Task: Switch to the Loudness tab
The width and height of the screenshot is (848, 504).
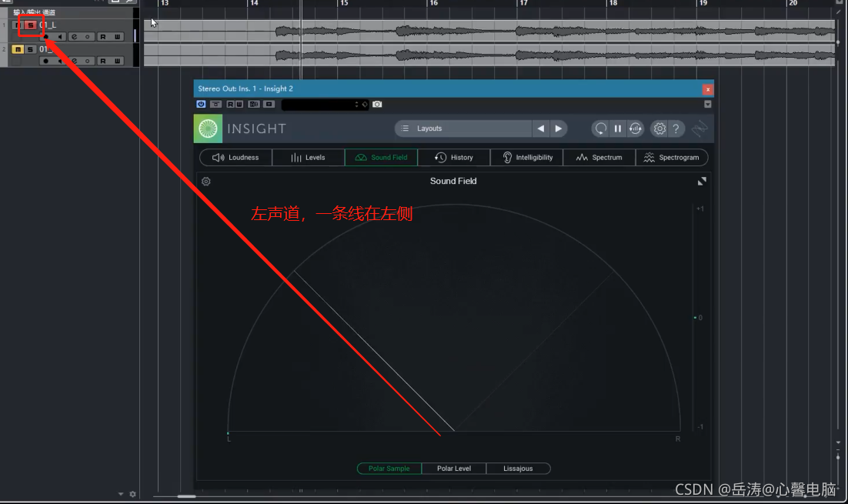Action: click(235, 158)
